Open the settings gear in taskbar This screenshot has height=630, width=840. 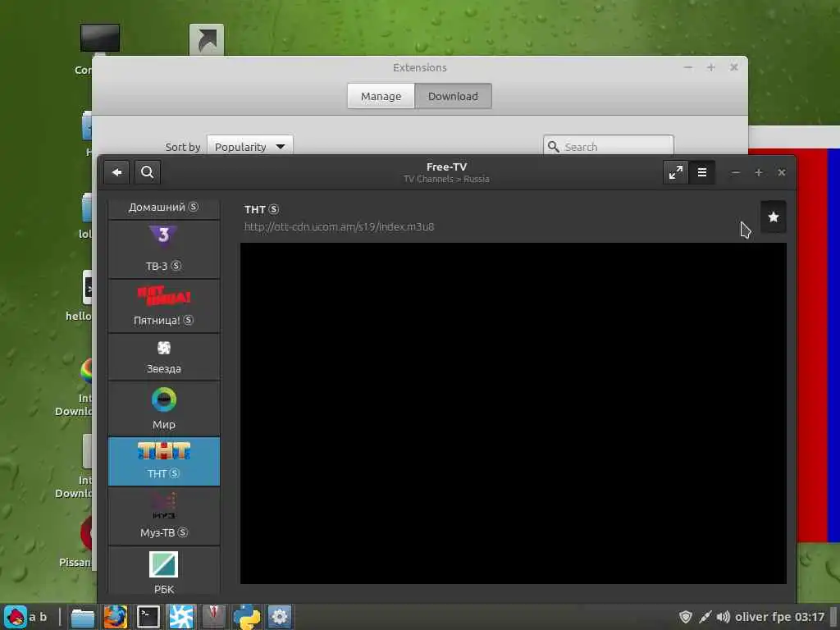pyautogui.click(x=279, y=617)
